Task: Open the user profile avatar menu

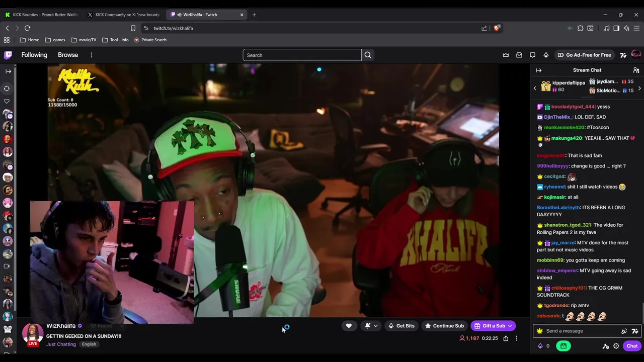Action: tap(636, 55)
